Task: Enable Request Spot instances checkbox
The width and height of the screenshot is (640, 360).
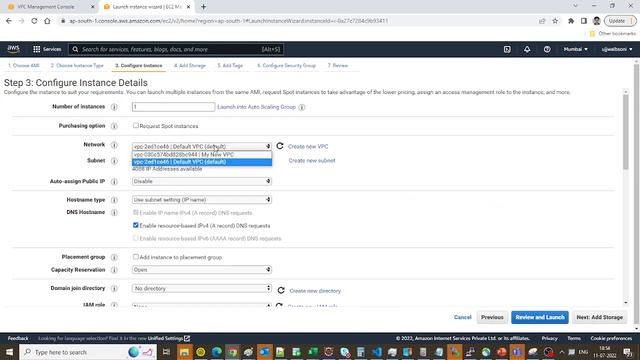Action: coord(136,126)
